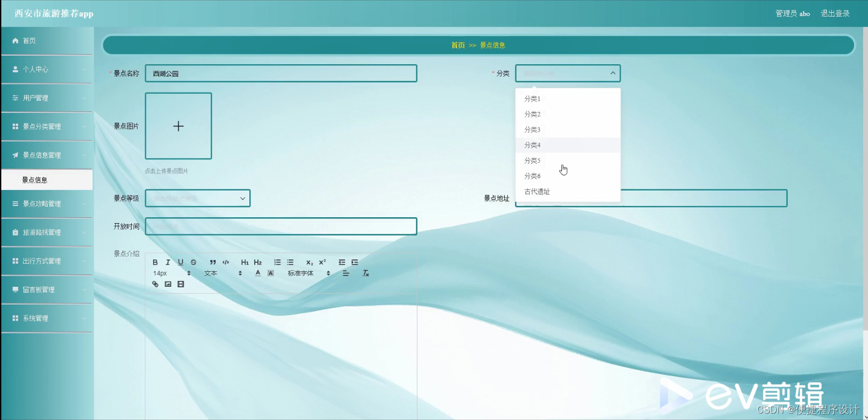The image size is (868, 420).
Task: Expand 旅游路线管理 sidebar menu
Action: click(x=47, y=233)
